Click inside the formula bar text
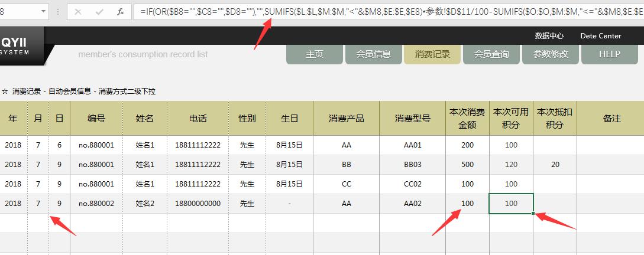The height and width of the screenshot is (255, 644). pyautogui.click(x=389, y=12)
